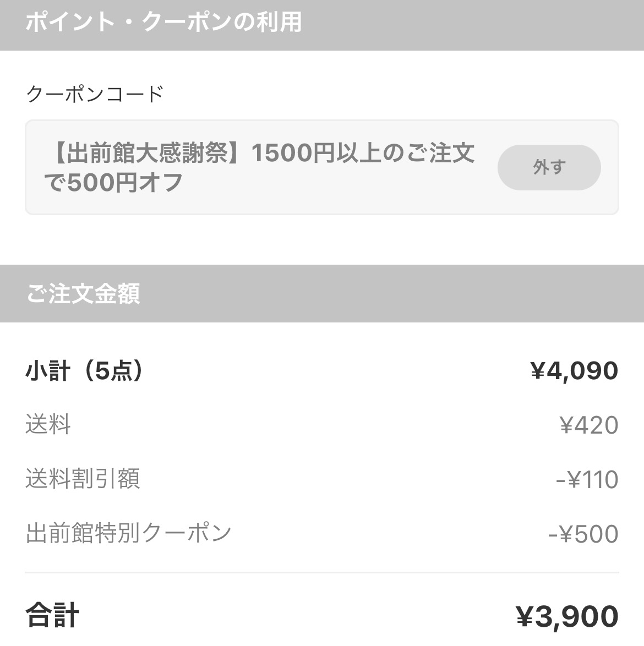
Task: Tap the 合計 total label
Action: [52, 615]
